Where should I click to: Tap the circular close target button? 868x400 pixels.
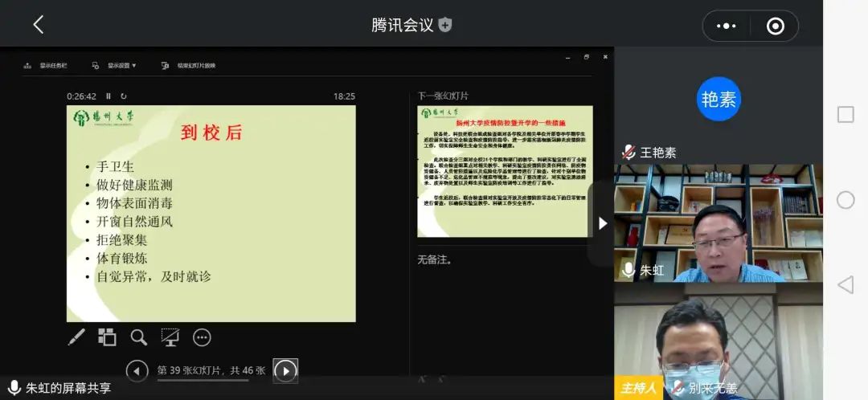click(x=775, y=27)
